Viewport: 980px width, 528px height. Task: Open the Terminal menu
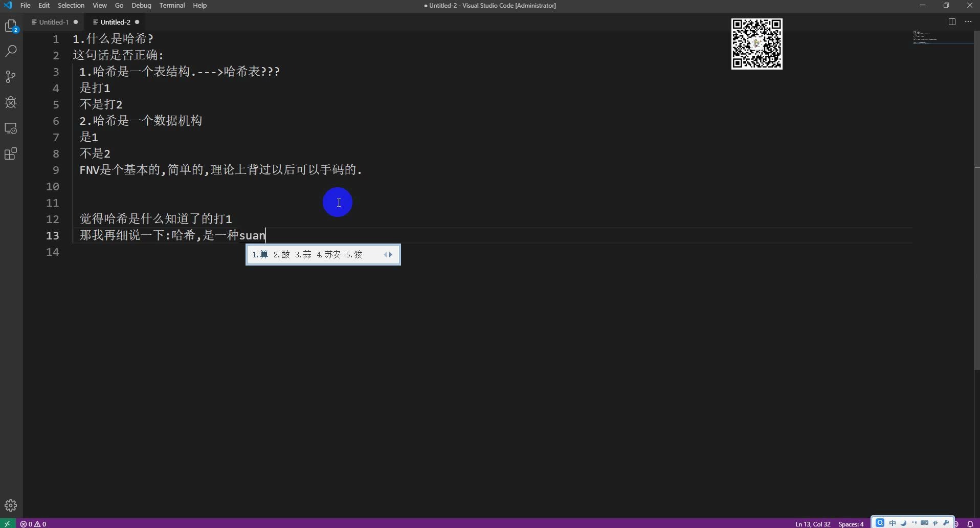(172, 6)
